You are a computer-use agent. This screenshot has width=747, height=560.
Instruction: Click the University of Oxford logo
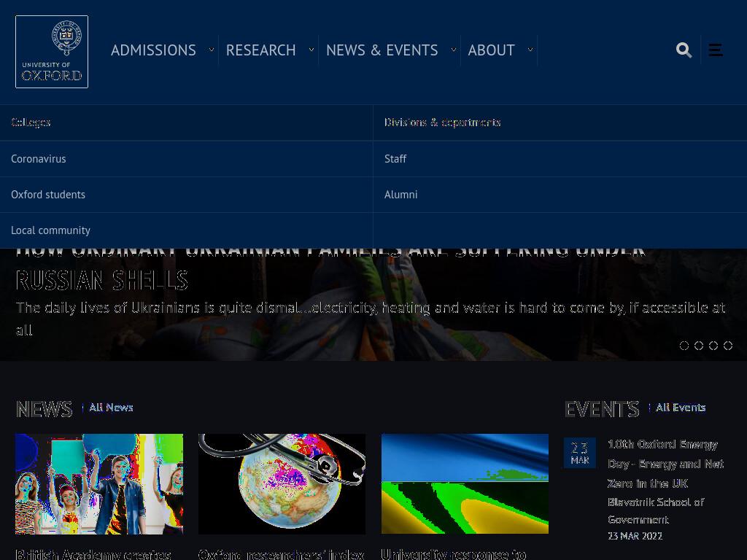pos(52,52)
